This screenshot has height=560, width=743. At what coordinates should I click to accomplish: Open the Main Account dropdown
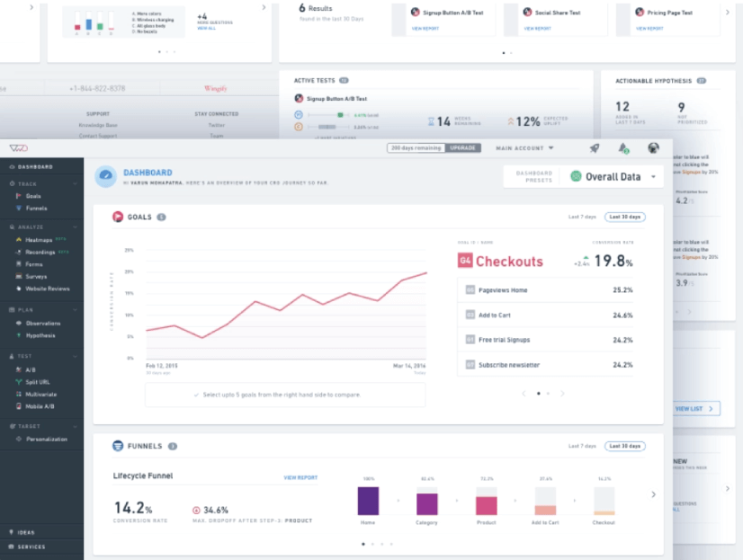(x=524, y=148)
